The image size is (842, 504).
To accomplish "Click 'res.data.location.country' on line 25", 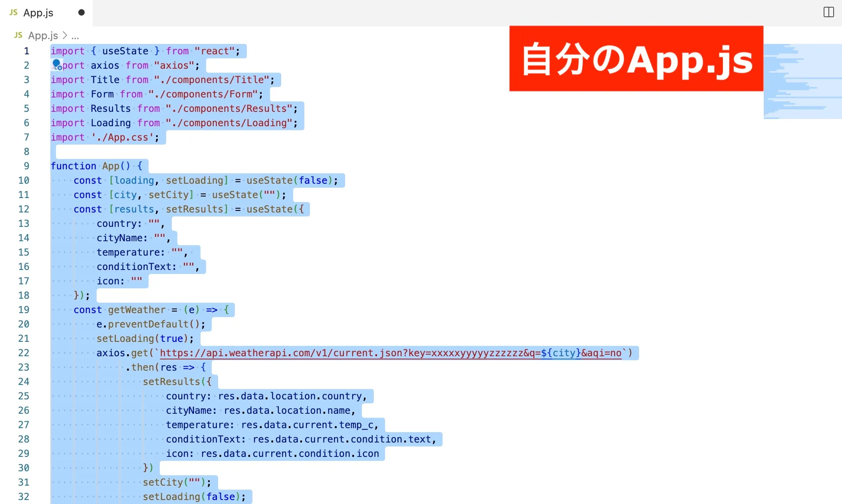I will click(x=290, y=396).
